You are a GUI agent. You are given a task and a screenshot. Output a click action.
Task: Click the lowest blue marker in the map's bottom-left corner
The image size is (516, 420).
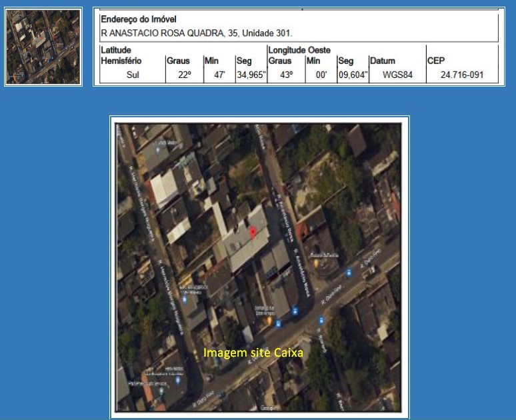click(x=161, y=391)
